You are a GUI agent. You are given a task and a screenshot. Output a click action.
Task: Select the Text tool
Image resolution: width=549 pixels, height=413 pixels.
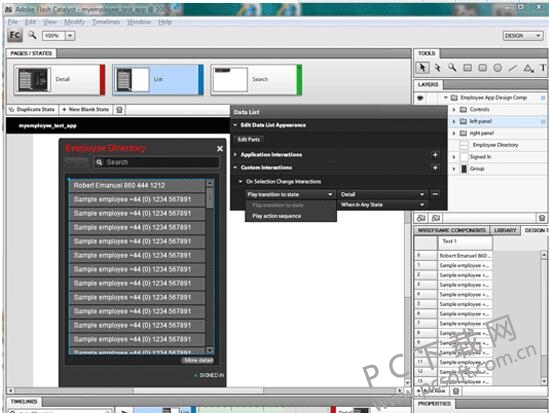(543, 68)
